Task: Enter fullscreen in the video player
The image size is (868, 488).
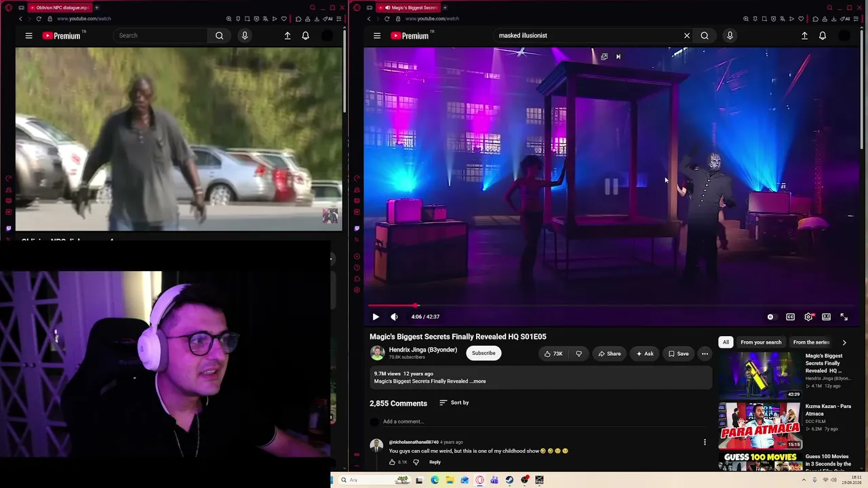Action: click(x=844, y=317)
